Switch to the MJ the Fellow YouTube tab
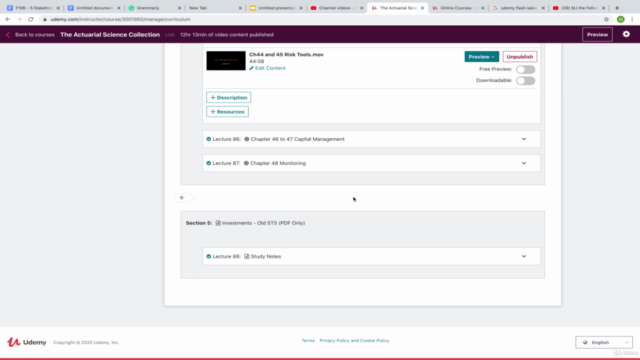Viewport: 640px width, 360px height. tap(580, 8)
